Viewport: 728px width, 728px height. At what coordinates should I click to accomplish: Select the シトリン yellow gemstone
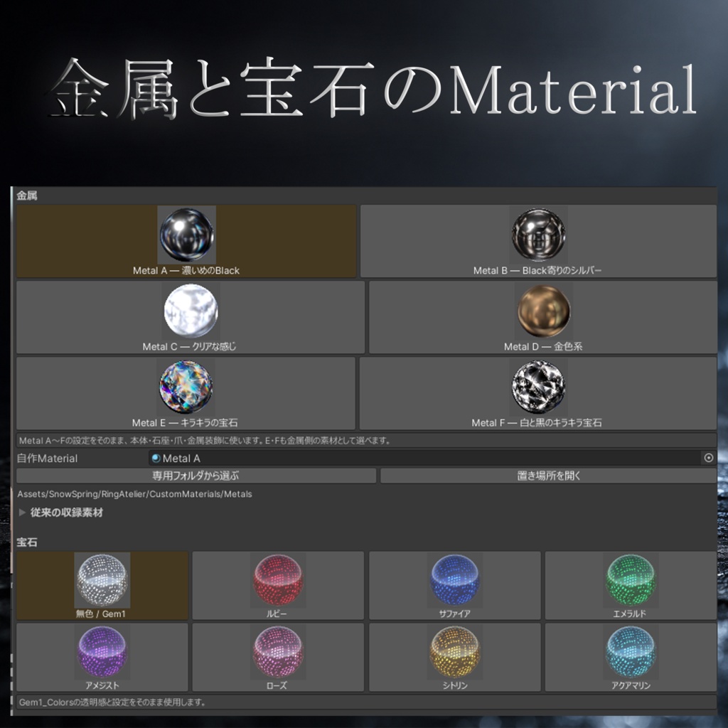[454, 657]
